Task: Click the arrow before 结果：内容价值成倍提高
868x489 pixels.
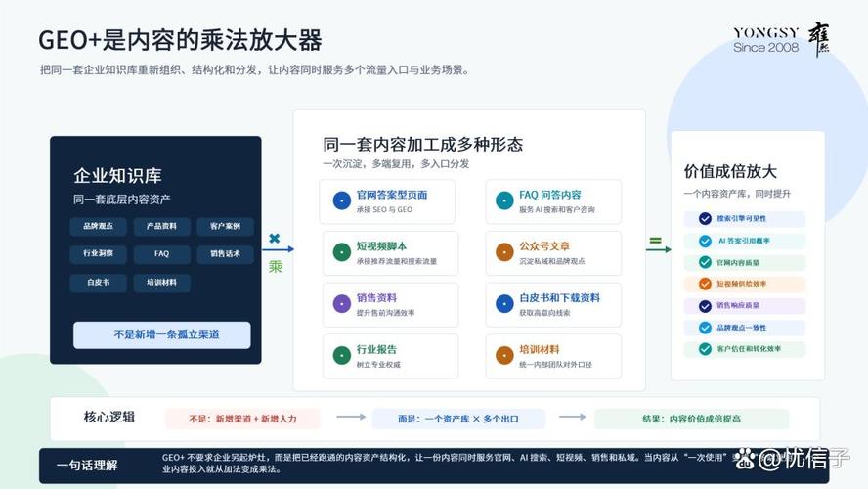Action: click(x=573, y=417)
